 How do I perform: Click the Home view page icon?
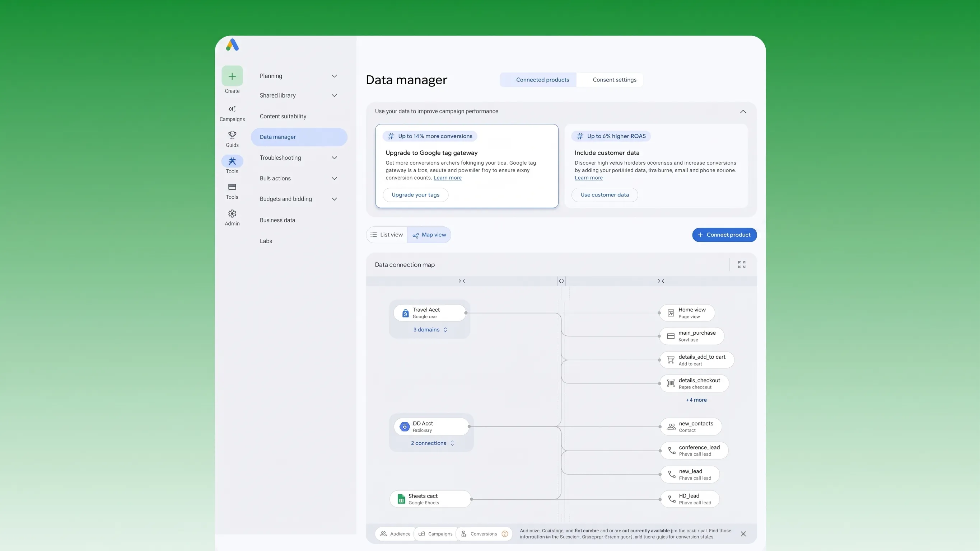pyautogui.click(x=671, y=313)
